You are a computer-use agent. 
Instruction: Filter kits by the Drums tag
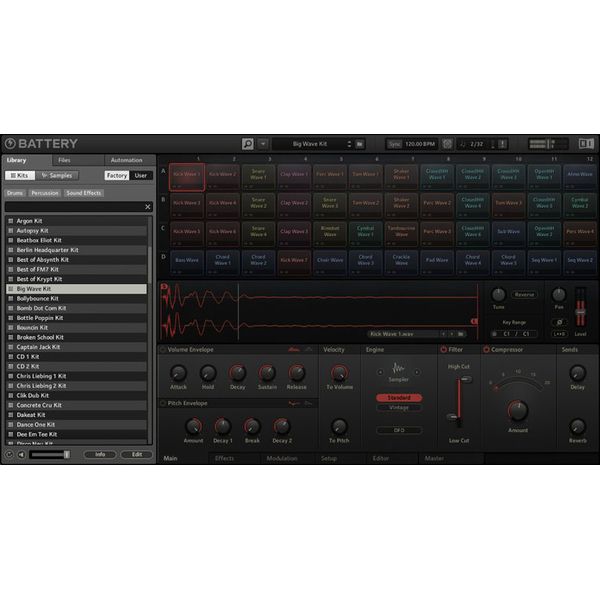(x=15, y=193)
